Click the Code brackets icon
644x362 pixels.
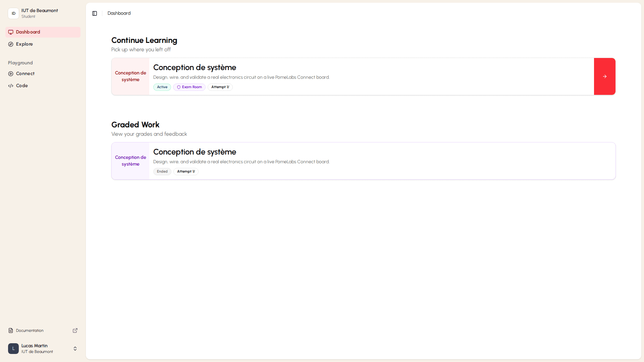[x=11, y=86]
